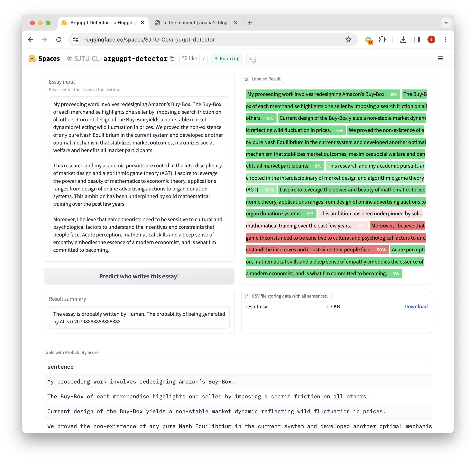Switch to ariana's blog tab
Viewport: 476px width, 462px height.
[195, 23]
